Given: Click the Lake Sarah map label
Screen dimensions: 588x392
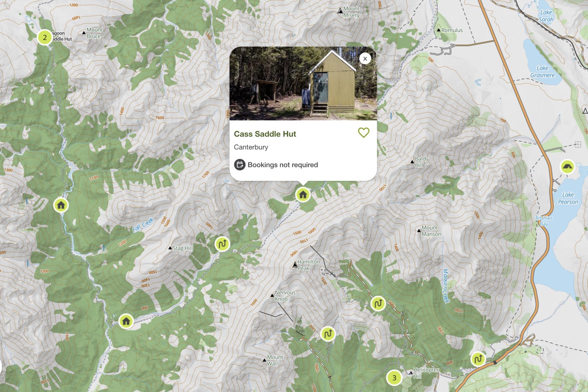Looking at the screenshot, I should pos(546,16).
